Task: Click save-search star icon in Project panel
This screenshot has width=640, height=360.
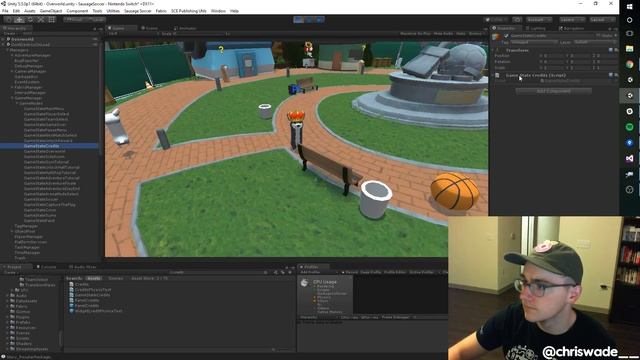Action: point(290,272)
